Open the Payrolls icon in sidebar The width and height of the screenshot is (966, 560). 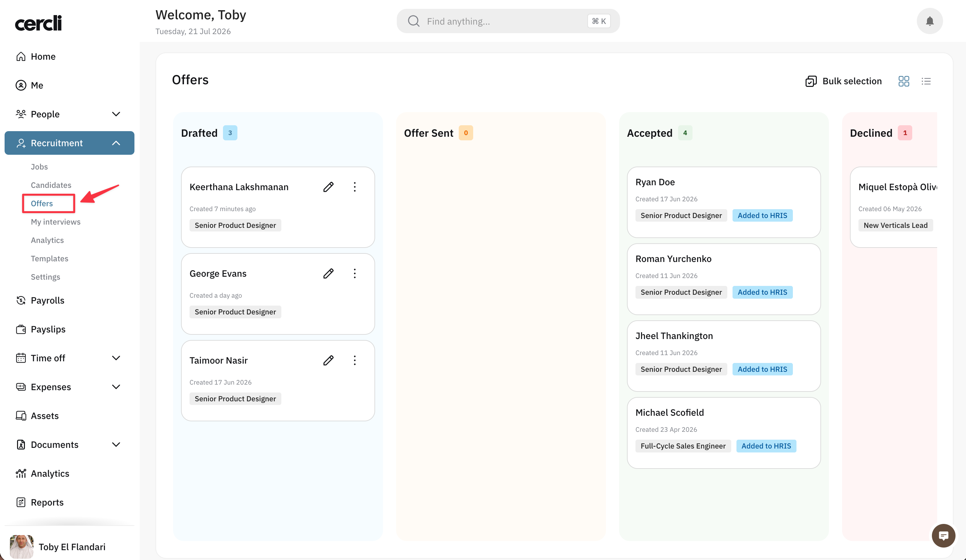(x=21, y=301)
